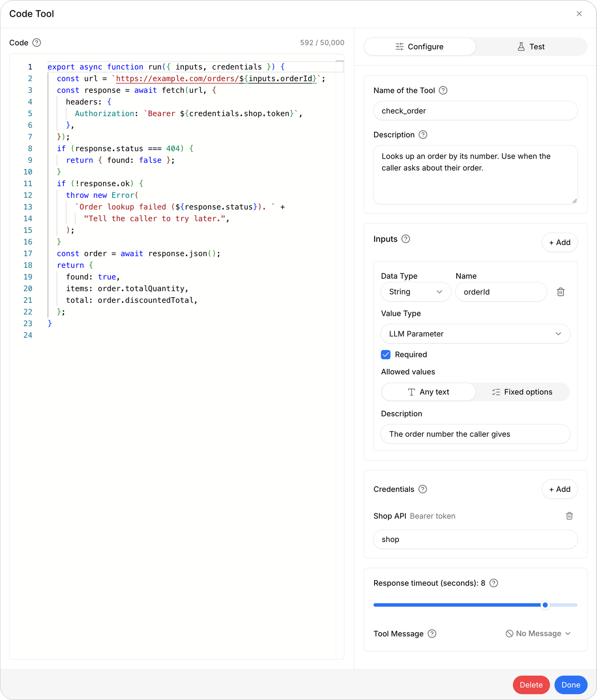597x700 pixels.
Task: Click the tool description text area
Action: (x=476, y=175)
